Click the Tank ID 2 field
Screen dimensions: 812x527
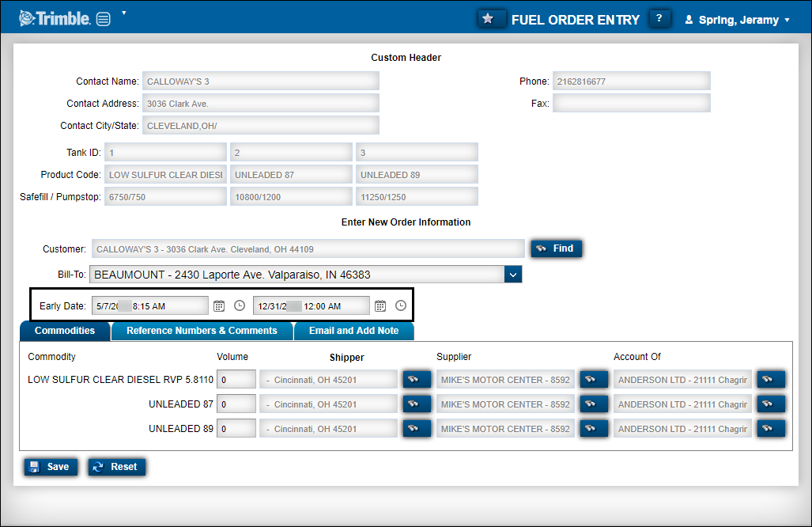[291, 153]
